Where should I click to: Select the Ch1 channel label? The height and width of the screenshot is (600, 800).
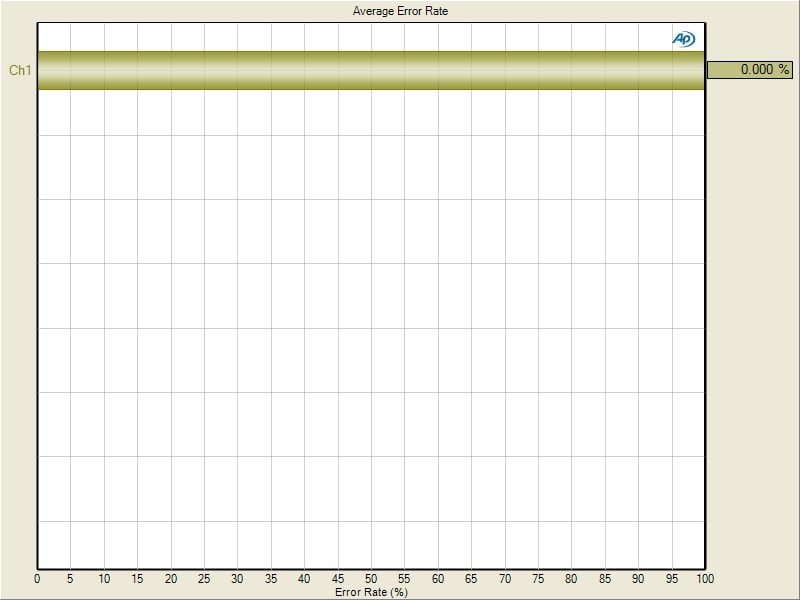[x=20, y=71]
